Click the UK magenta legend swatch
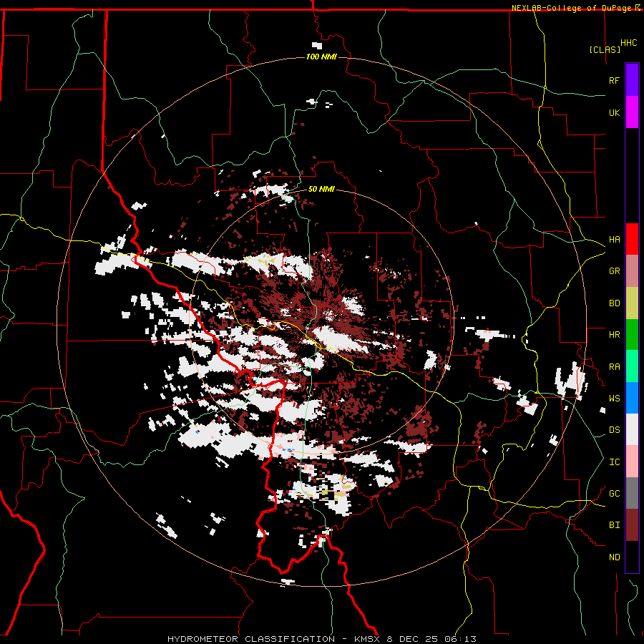 (632, 112)
